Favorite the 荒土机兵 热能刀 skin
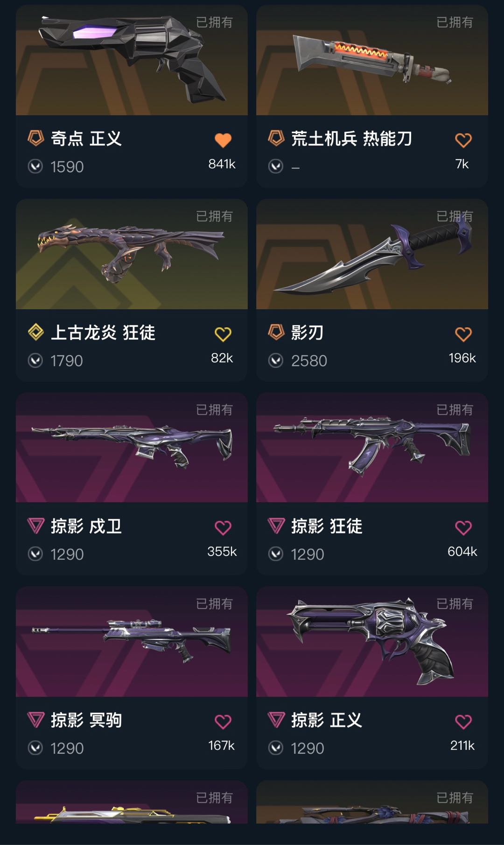This screenshot has width=504, height=845. [x=463, y=140]
